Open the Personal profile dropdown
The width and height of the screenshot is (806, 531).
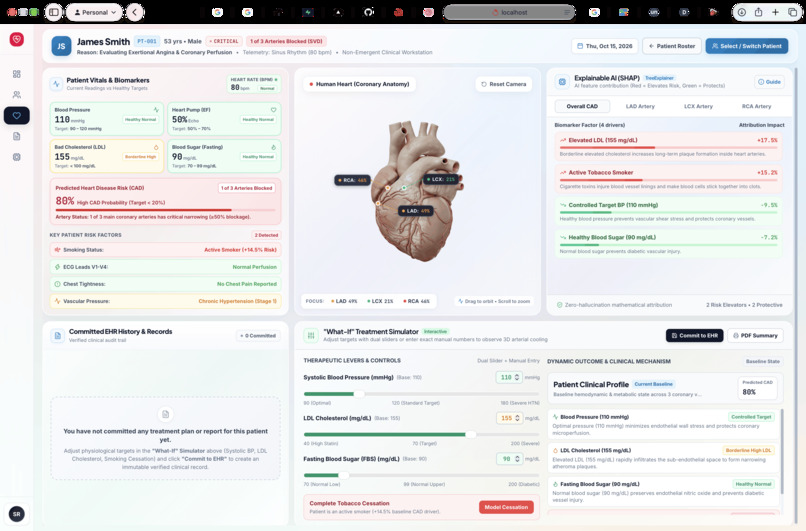point(95,12)
